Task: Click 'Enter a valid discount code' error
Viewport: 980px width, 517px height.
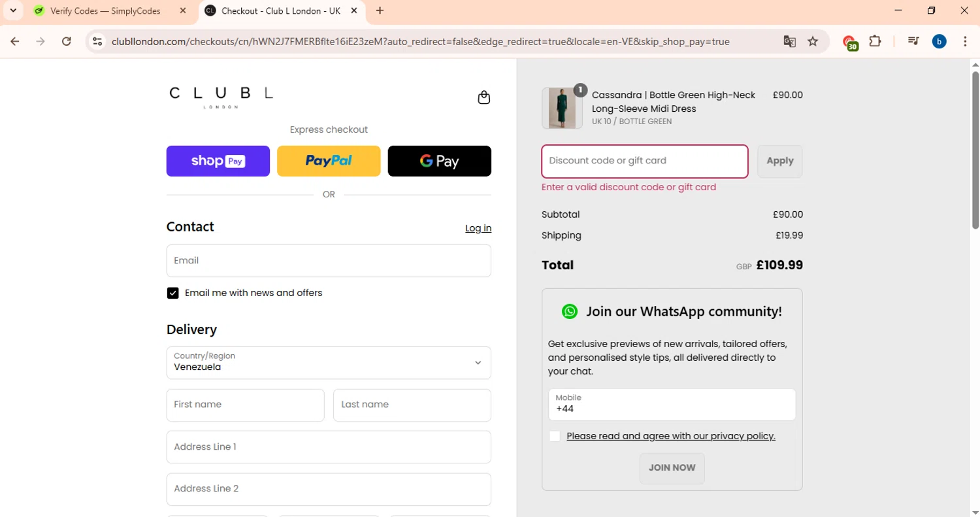Action: pyautogui.click(x=629, y=187)
